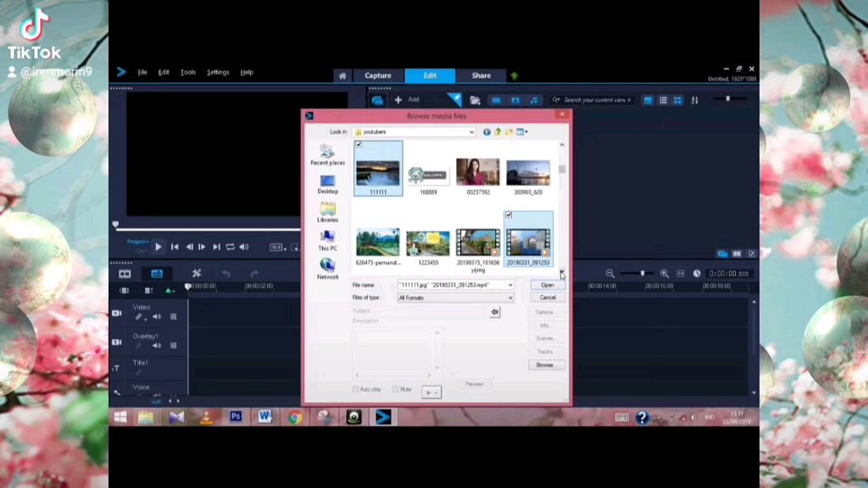
Task: Click the sort clips icon in library
Action: (x=695, y=100)
